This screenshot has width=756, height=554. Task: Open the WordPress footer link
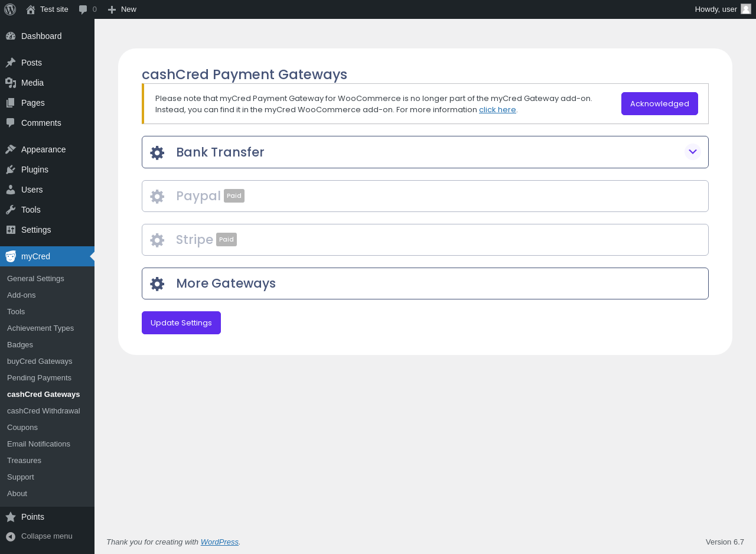click(x=220, y=542)
